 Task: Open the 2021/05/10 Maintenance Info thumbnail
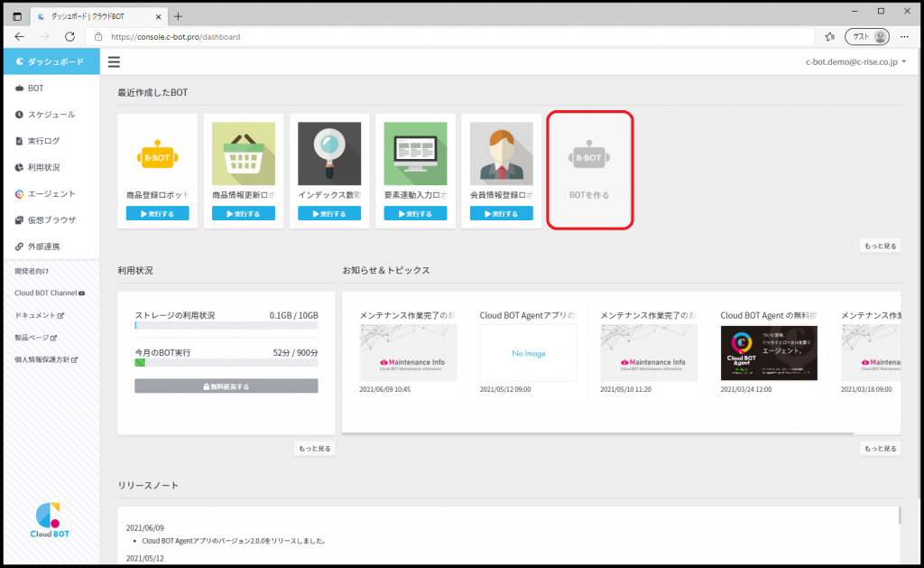tap(649, 353)
